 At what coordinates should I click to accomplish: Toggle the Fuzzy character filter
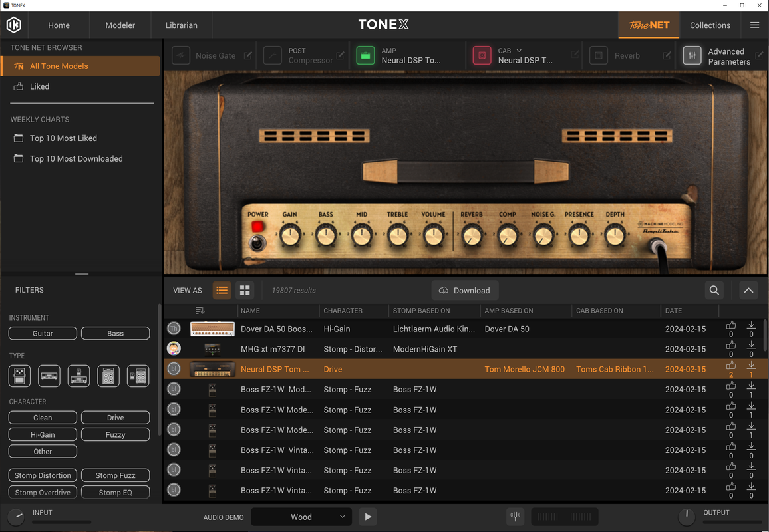click(115, 434)
